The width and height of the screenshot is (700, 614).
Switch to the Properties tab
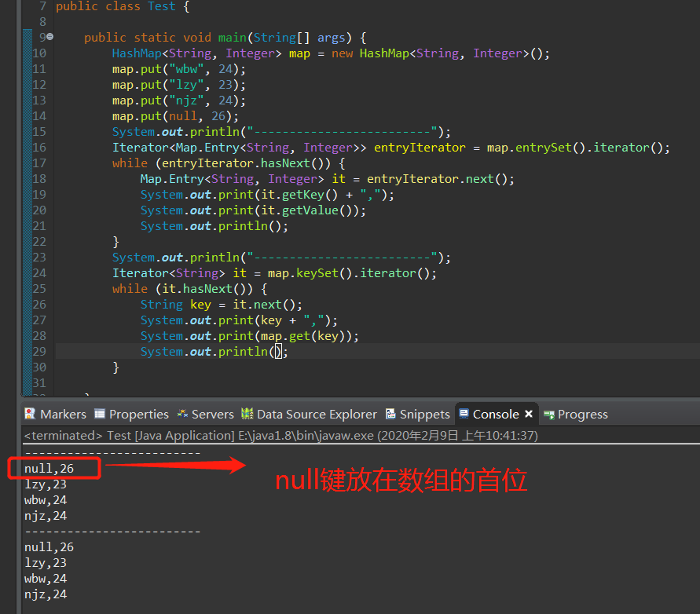(x=132, y=414)
